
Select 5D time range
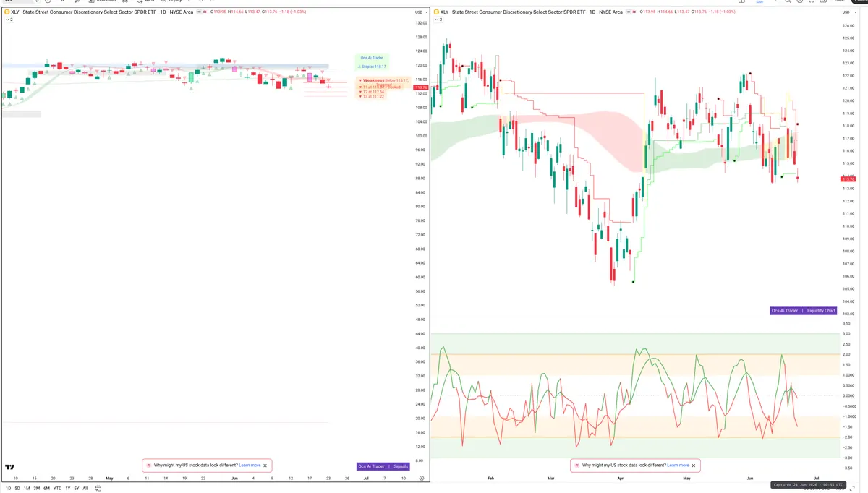(17, 489)
